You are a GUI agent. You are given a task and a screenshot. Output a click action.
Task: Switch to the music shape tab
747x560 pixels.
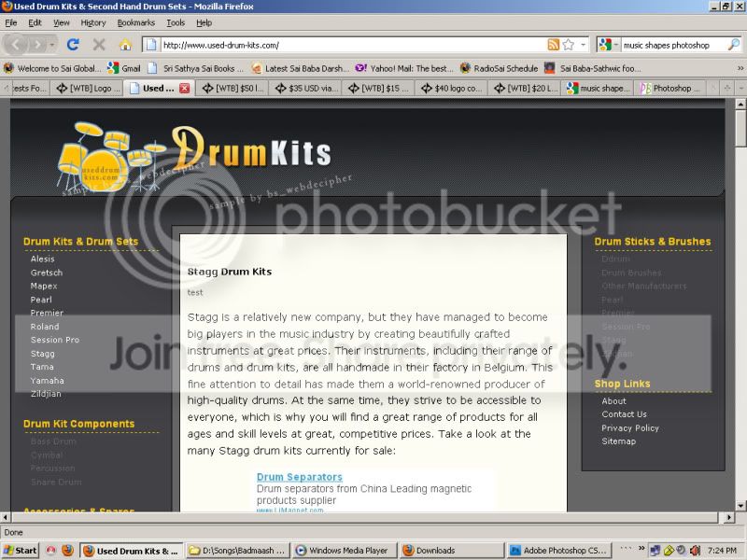598,88
